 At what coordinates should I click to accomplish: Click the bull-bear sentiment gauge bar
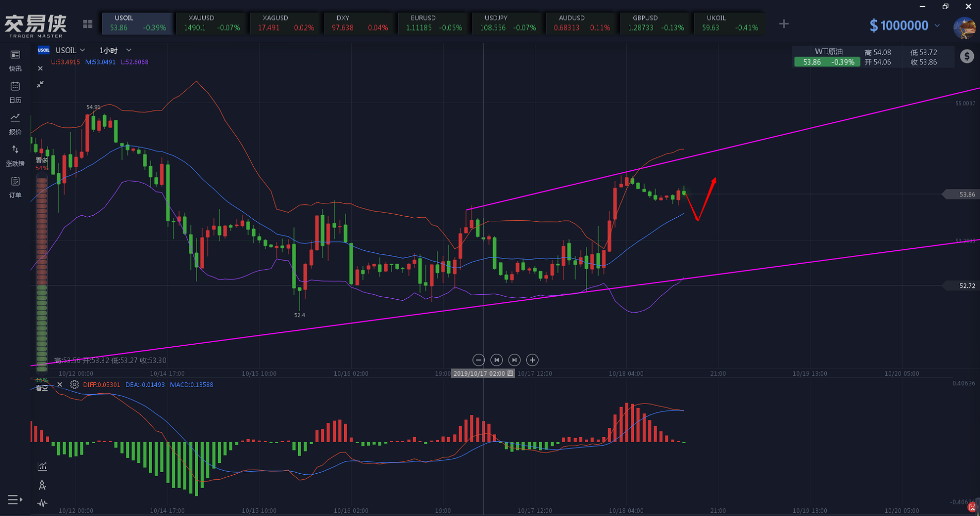tap(42, 273)
